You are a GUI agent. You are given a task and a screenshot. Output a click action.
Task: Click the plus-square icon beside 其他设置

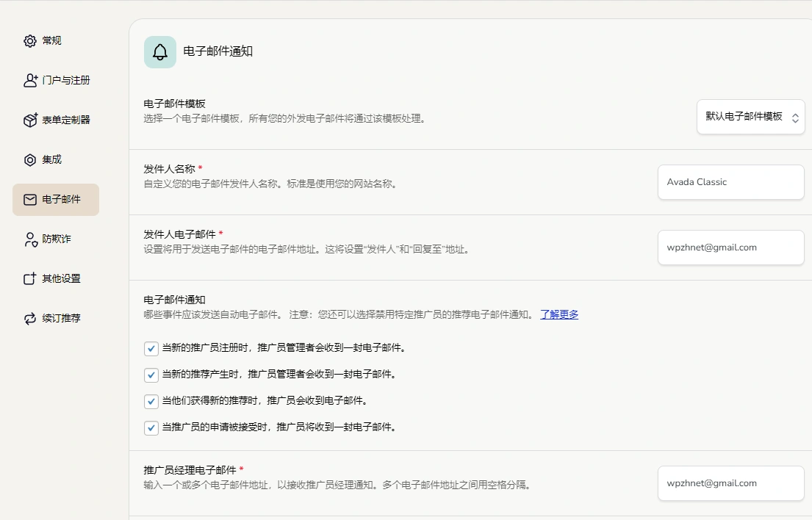click(x=29, y=278)
